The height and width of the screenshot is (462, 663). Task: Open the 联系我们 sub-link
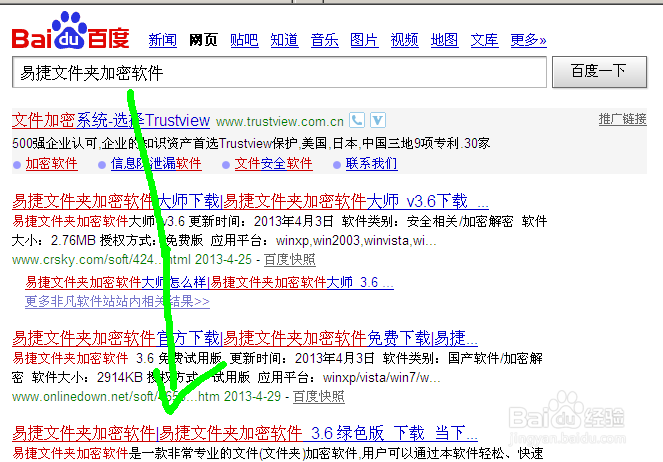(371, 164)
